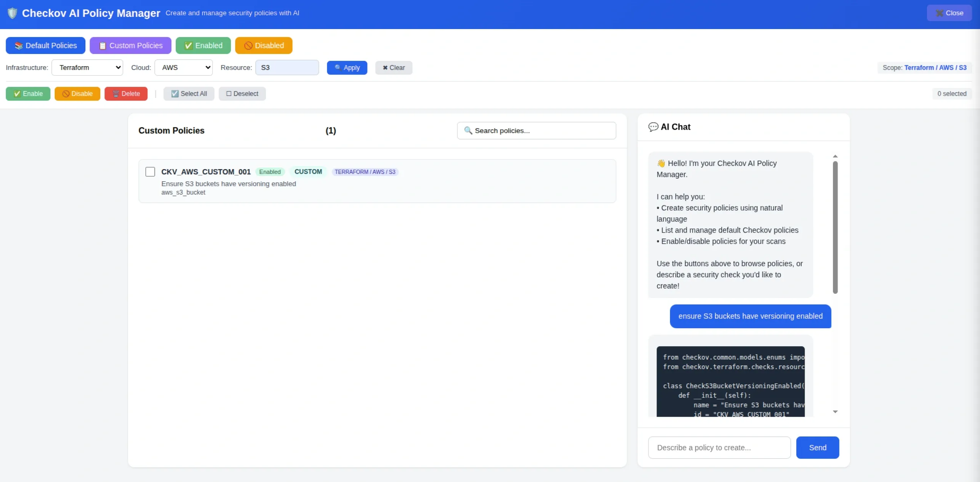
Task: Open the Infrastructure Terraform dropdown
Action: tap(87, 67)
